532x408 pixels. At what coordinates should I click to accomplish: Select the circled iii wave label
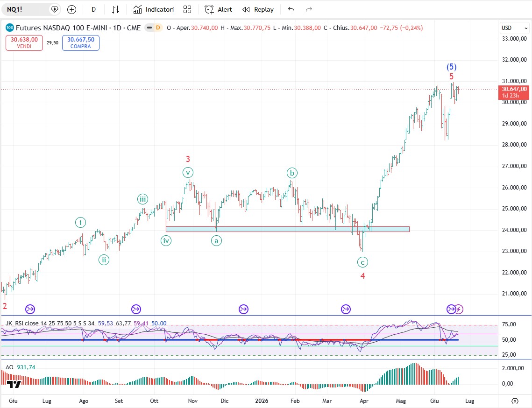pos(142,199)
